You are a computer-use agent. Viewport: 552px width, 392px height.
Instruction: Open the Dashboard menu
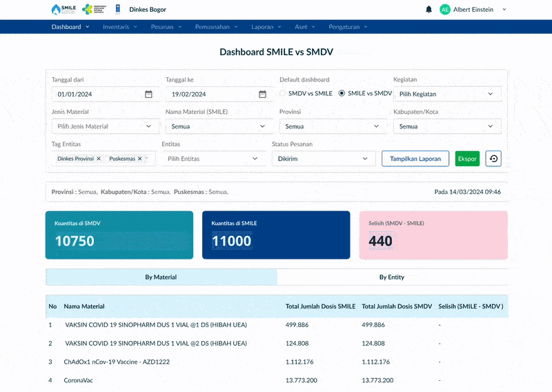70,27
